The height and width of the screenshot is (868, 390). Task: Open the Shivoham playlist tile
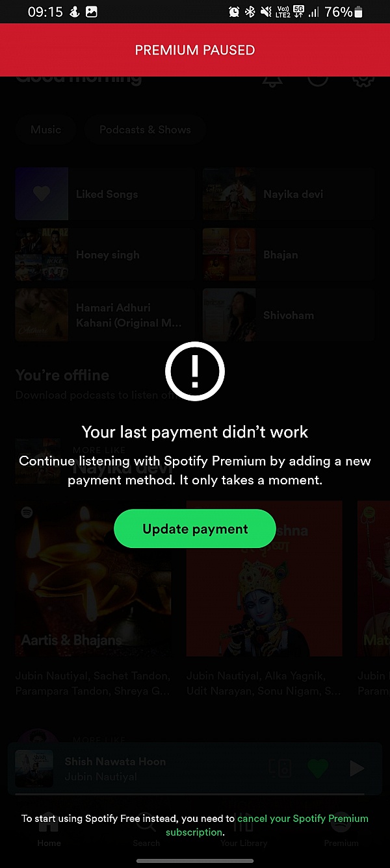288,315
